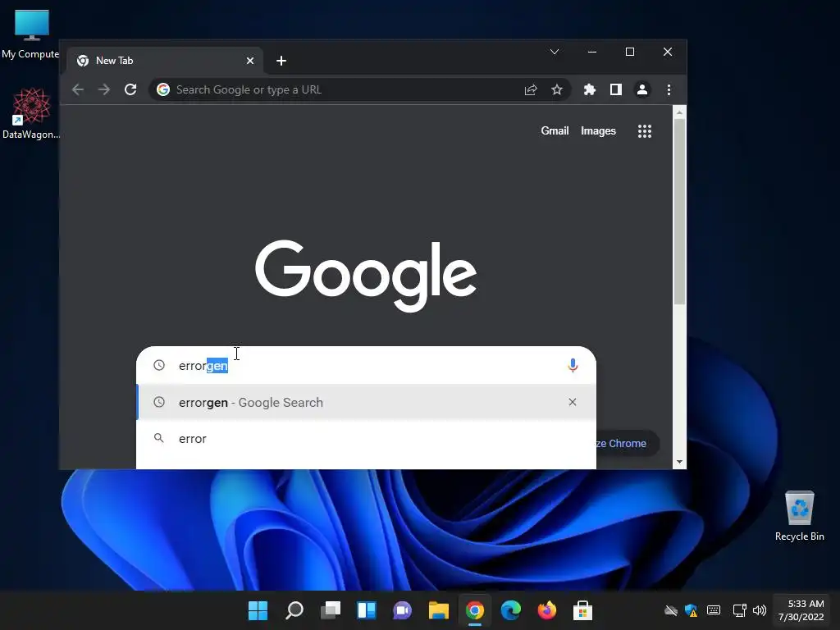This screenshot has height=630, width=840.
Task: Open the Chrome three-dot menu
Action: point(669,89)
